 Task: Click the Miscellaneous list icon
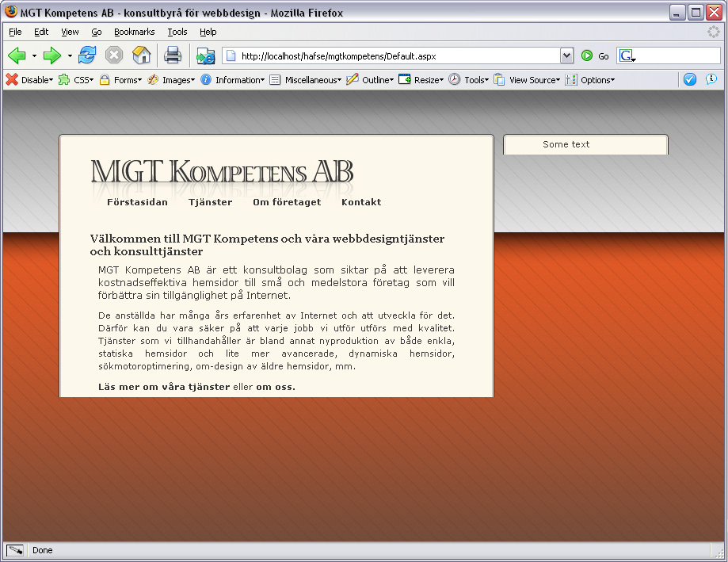(x=276, y=80)
